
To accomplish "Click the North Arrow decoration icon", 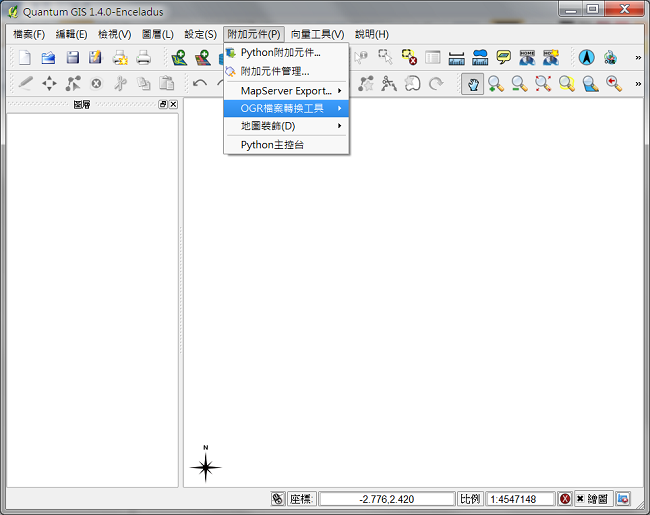I will coord(587,58).
